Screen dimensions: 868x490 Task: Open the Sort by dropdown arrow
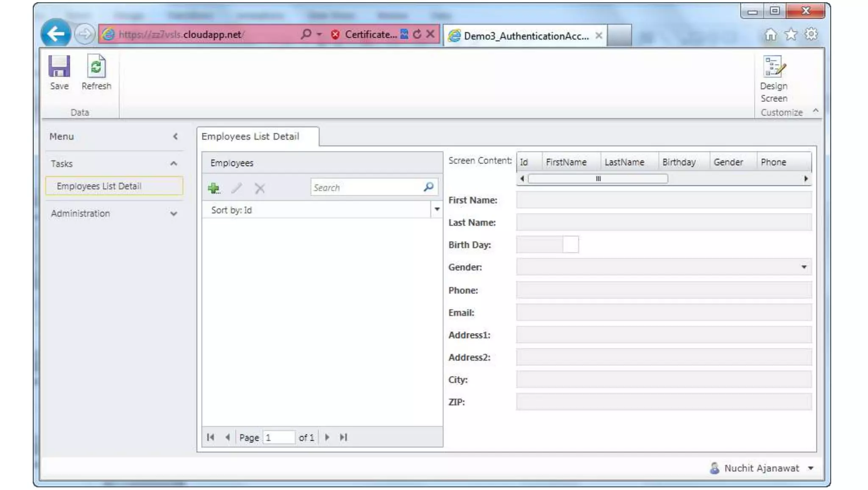pos(437,210)
